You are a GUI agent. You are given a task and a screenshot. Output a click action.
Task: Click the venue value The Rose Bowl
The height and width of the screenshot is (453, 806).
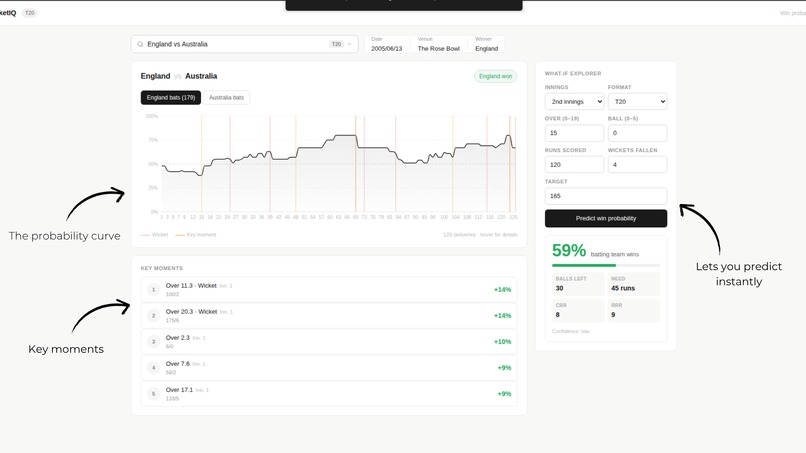438,48
